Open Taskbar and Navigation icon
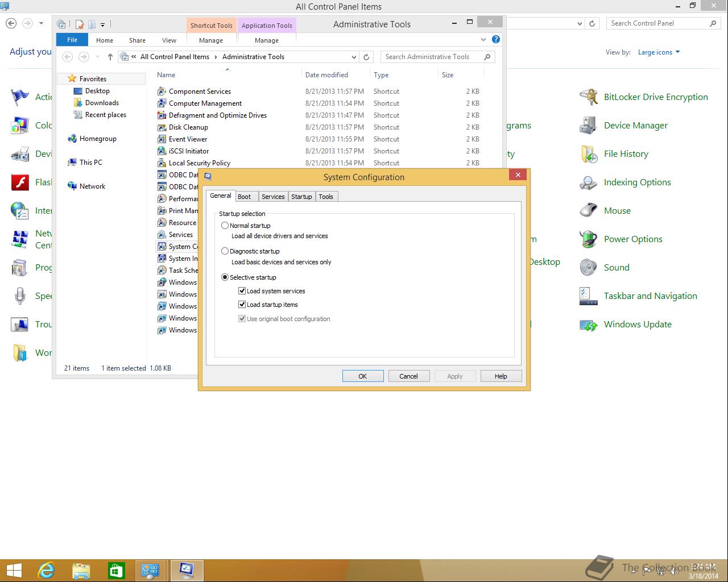Image resolution: width=728 pixels, height=582 pixels. point(588,296)
